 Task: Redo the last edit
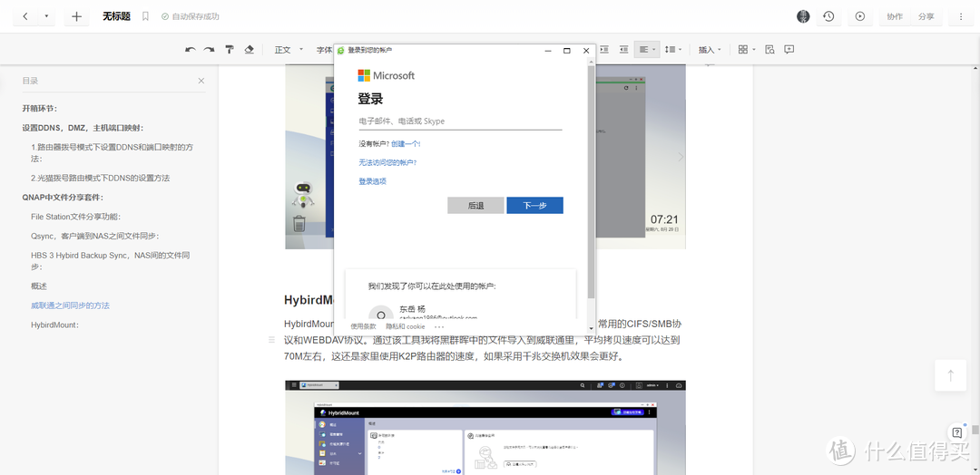pos(210,49)
